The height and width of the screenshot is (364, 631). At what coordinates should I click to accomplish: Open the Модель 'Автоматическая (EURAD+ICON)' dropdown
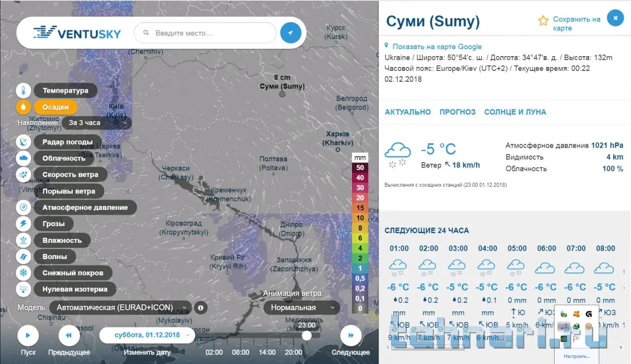point(120,307)
